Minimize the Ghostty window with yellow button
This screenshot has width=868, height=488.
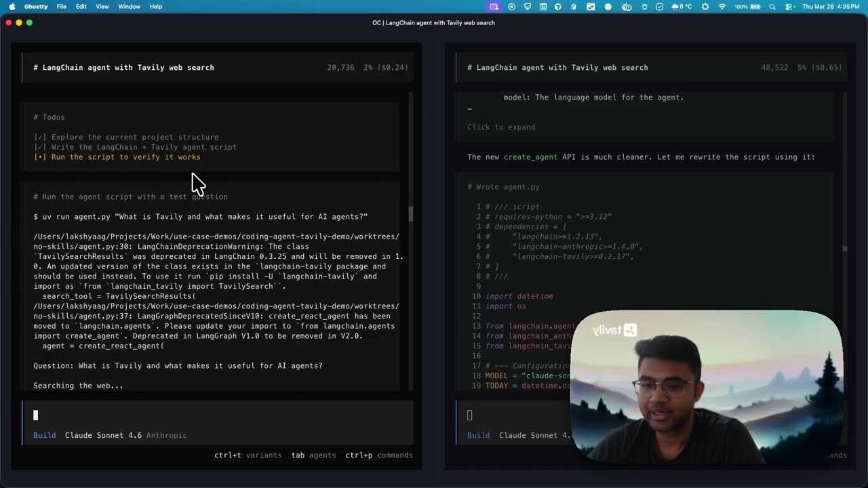coord(19,22)
